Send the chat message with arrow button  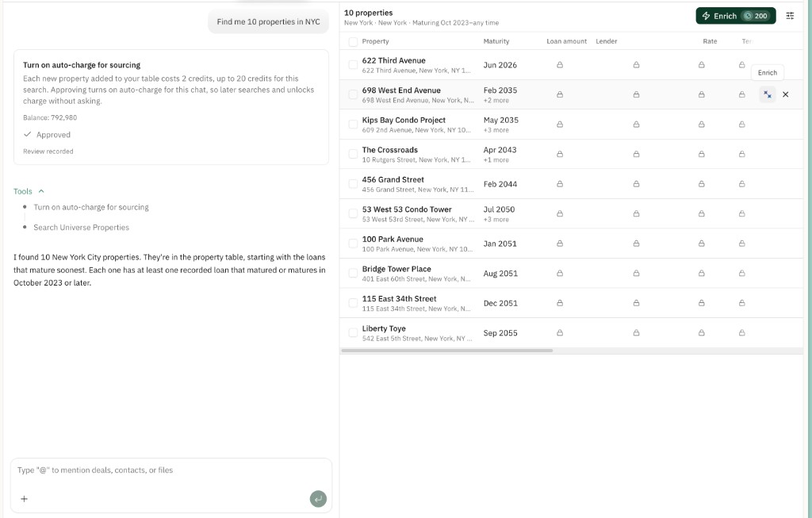pos(318,499)
